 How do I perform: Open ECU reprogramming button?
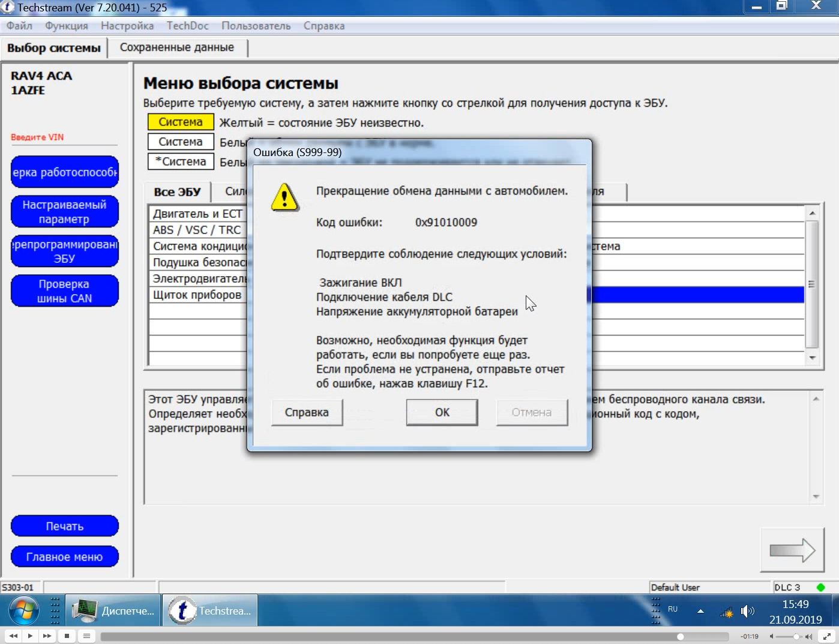click(x=65, y=251)
